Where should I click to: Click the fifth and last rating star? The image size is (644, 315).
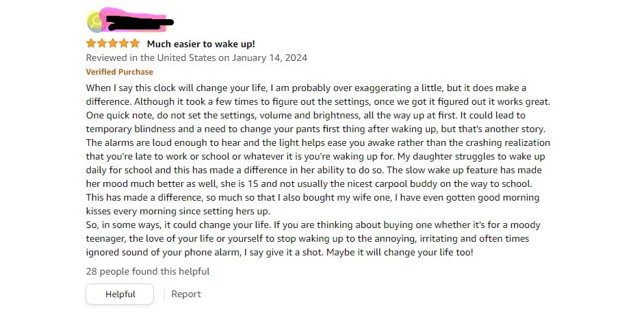pos(135,44)
